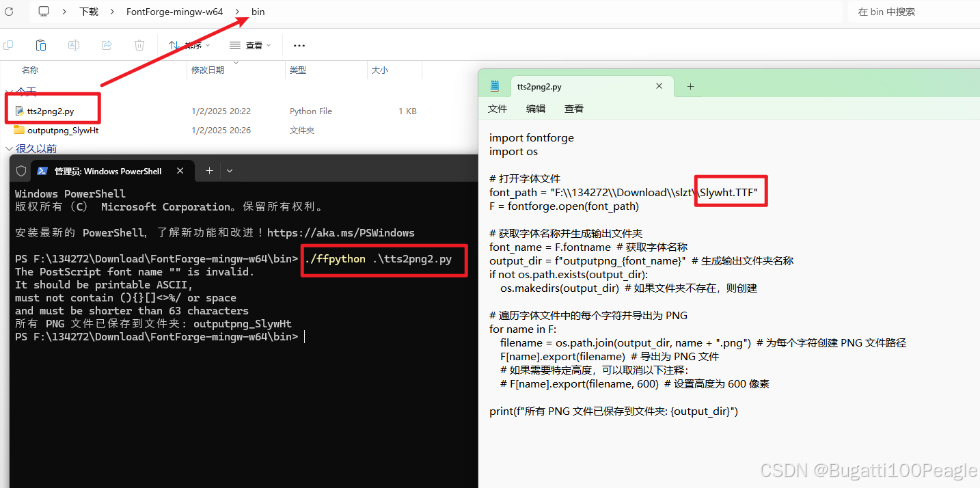Image resolution: width=980 pixels, height=488 pixels.
Task: Select the outputpng_SlywHt folder icon
Action: (19, 130)
